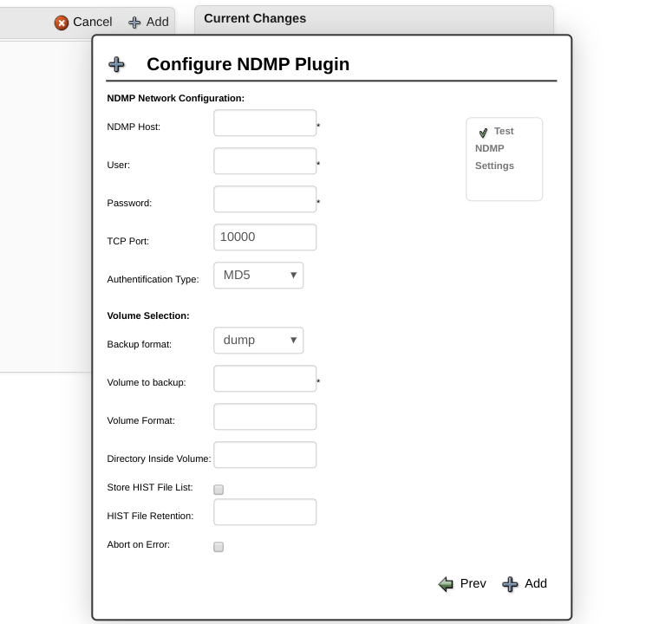The image size is (672, 624).
Task: Click the Test NDMP Settings button
Action: point(505,159)
